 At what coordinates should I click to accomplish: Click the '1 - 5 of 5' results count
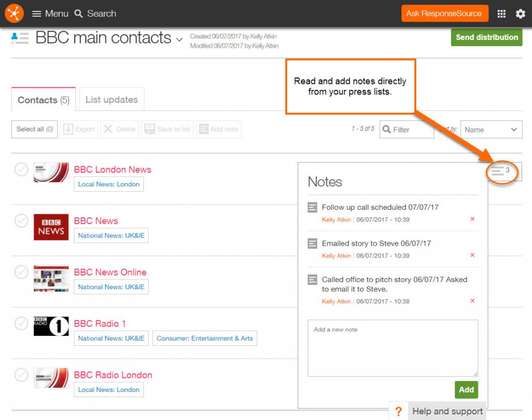click(x=363, y=129)
